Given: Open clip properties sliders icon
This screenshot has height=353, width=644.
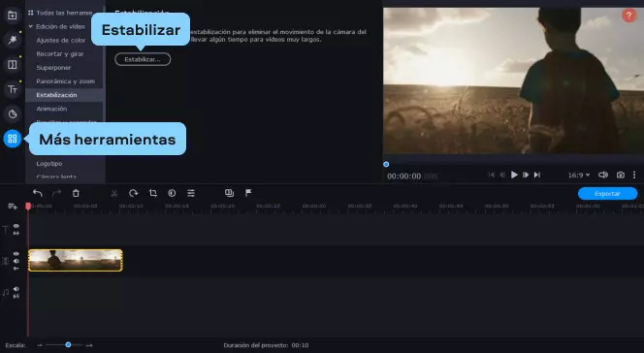Looking at the screenshot, I should tap(191, 193).
